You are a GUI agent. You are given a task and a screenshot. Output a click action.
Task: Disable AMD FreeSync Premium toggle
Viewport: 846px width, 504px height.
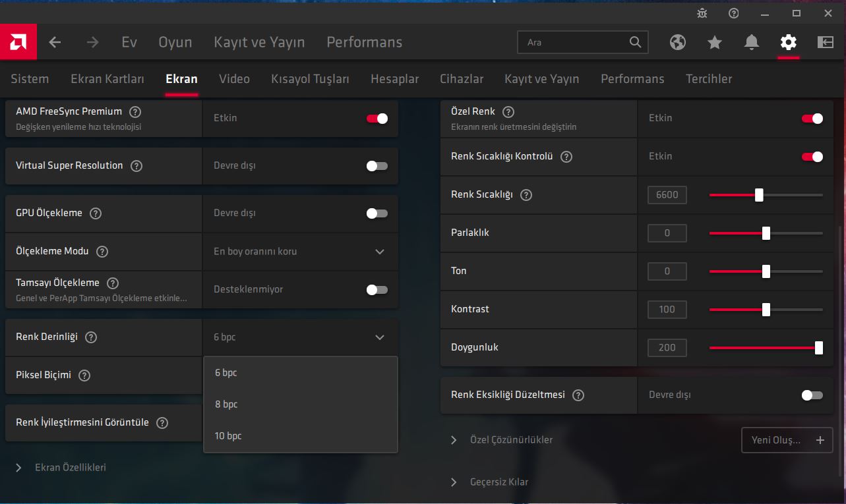[x=377, y=119]
